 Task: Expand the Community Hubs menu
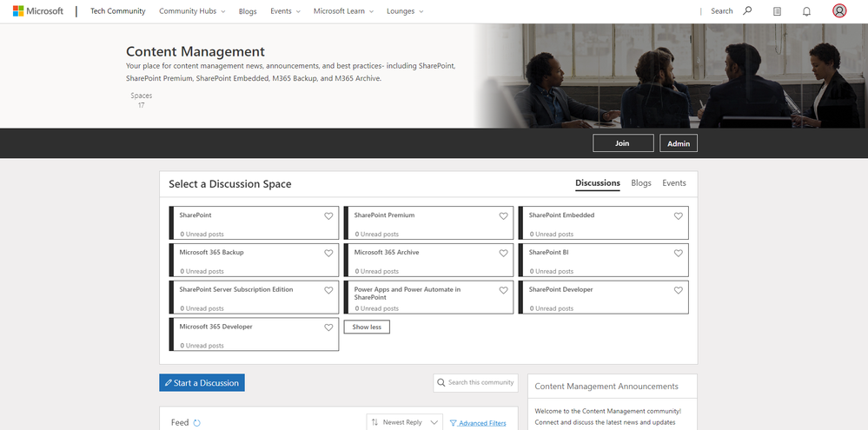(192, 11)
